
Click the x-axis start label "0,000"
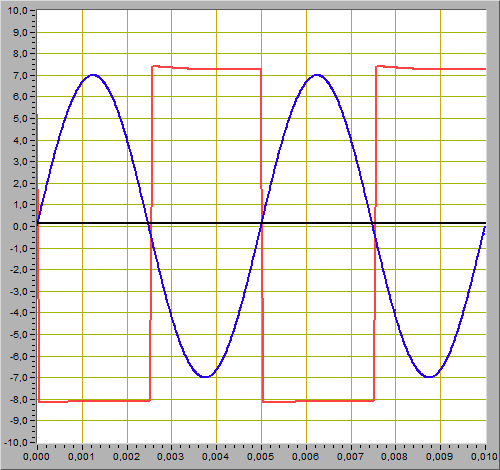(x=36, y=457)
